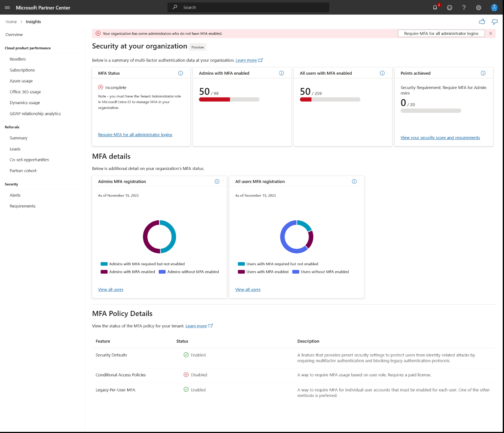Screen dimensions: 504x433
Task: Open the user account avatar
Action: (494, 7)
